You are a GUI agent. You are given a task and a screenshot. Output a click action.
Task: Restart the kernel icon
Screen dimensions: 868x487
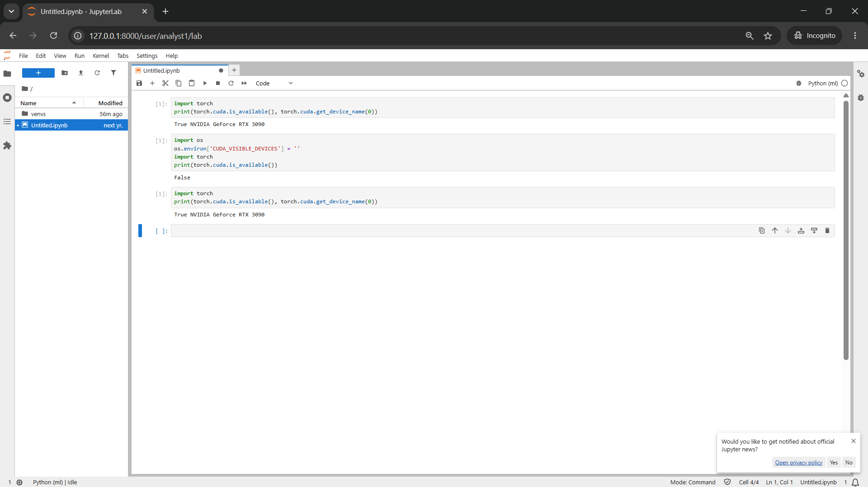[231, 83]
